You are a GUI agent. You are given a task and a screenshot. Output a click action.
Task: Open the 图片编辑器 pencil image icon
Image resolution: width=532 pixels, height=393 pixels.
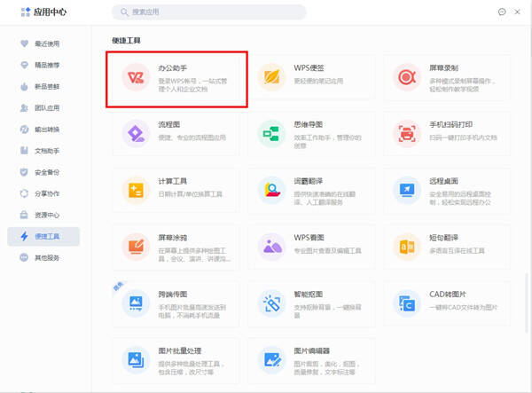271,360
